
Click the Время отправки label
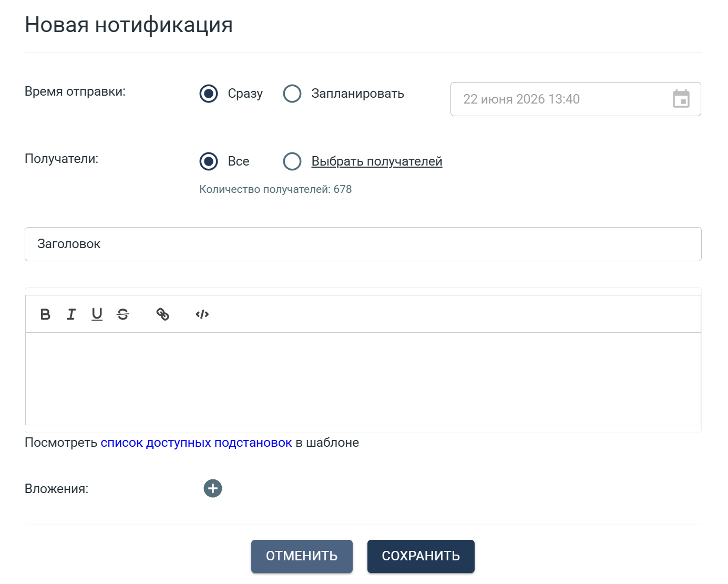75,91
